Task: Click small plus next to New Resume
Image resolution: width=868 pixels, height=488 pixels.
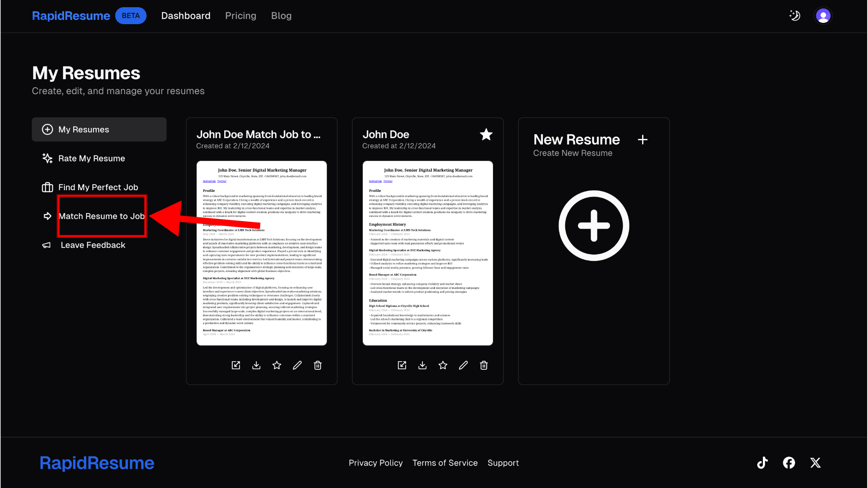Action: 643,140
